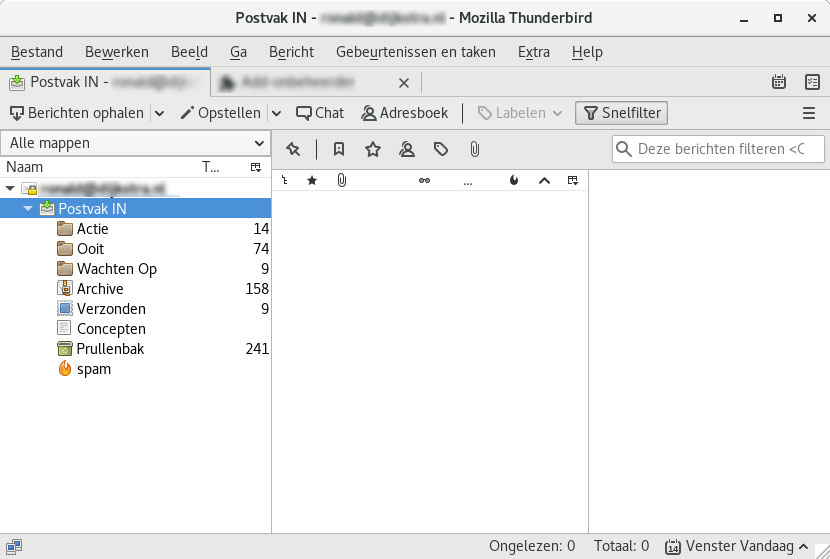Viewport: 830px width, 559px height.
Task: Toggle the contacts quick filter
Action: [407, 149]
